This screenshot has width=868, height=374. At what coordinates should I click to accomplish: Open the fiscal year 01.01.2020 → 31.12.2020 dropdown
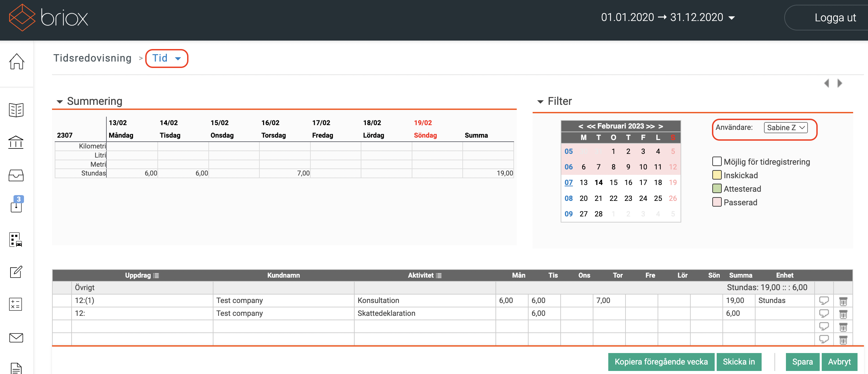[668, 18]
